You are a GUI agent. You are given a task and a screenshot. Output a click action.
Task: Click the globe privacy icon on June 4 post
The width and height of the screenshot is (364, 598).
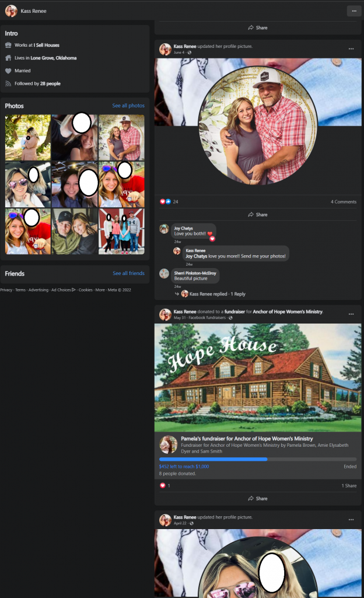coord(189,53)
